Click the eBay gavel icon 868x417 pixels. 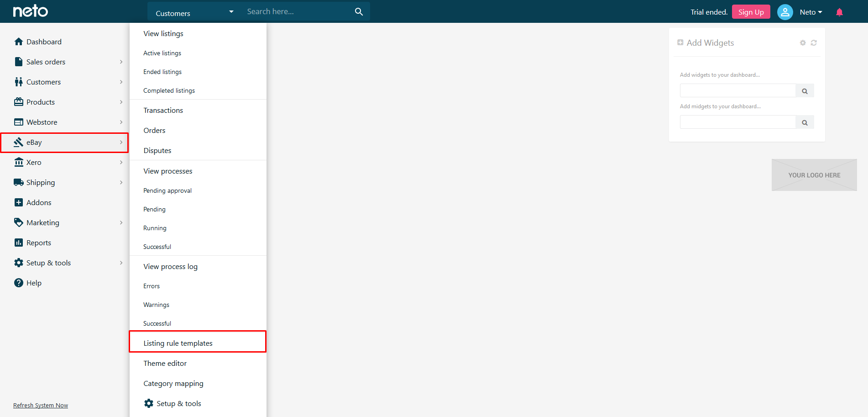19,142
